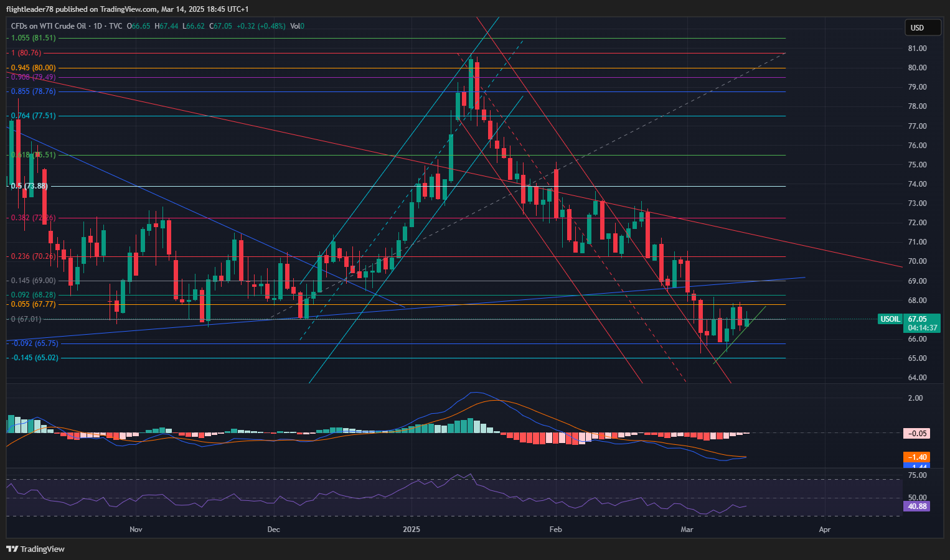Image resolution: width=950 pixels, height=560 pixels.
Task: Click the high value H67.44
Action: (167, 26)
